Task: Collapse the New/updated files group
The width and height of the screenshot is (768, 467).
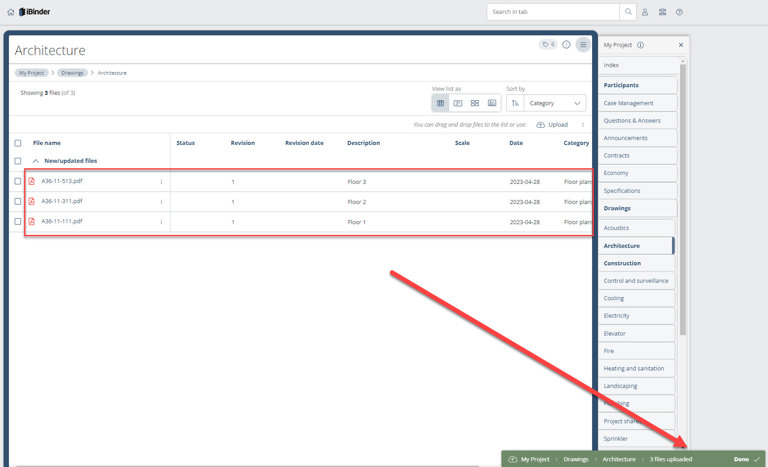Action: pyautogui.click(x=36, y=160)
